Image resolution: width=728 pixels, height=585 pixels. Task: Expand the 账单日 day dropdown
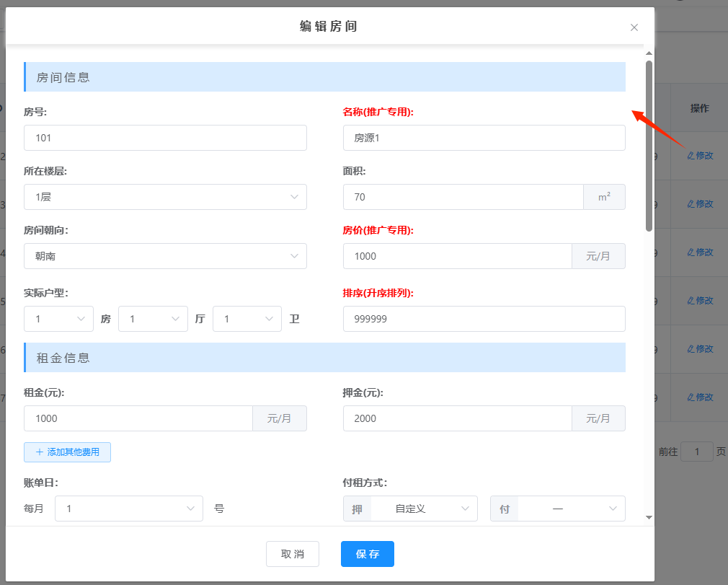coord(128,509)
